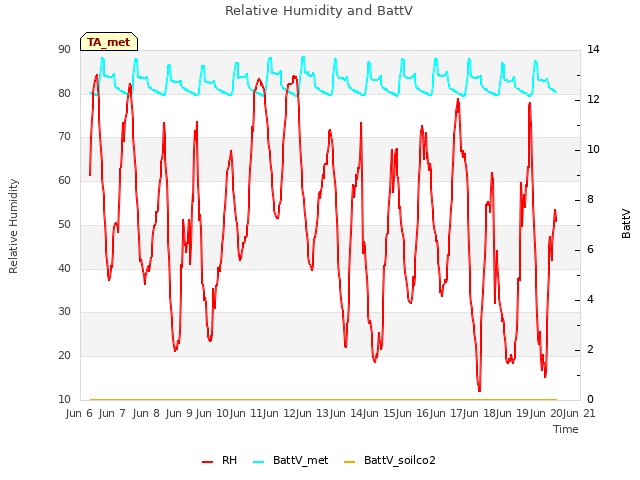640x480 pixels.
Task: Click the BattV_soilco2 legend label
Action: (x=400, y=460)
